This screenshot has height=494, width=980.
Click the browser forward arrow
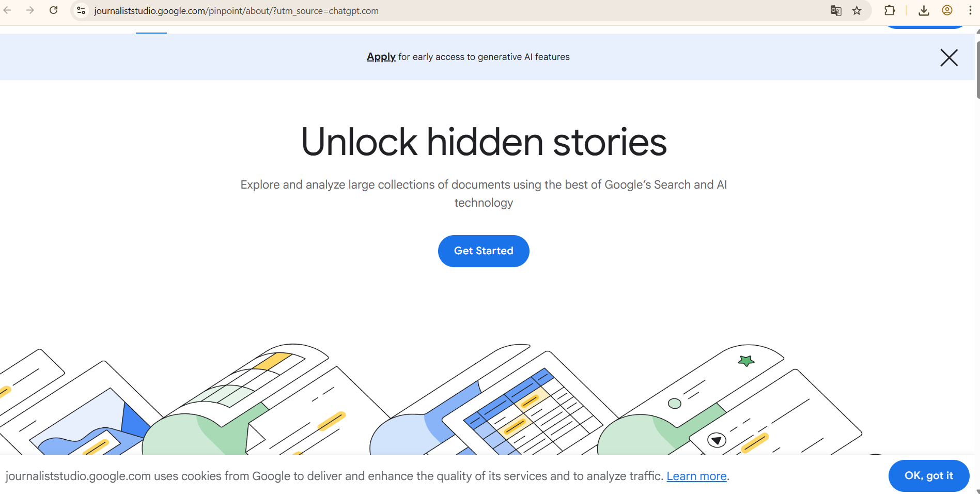(30, 10)
